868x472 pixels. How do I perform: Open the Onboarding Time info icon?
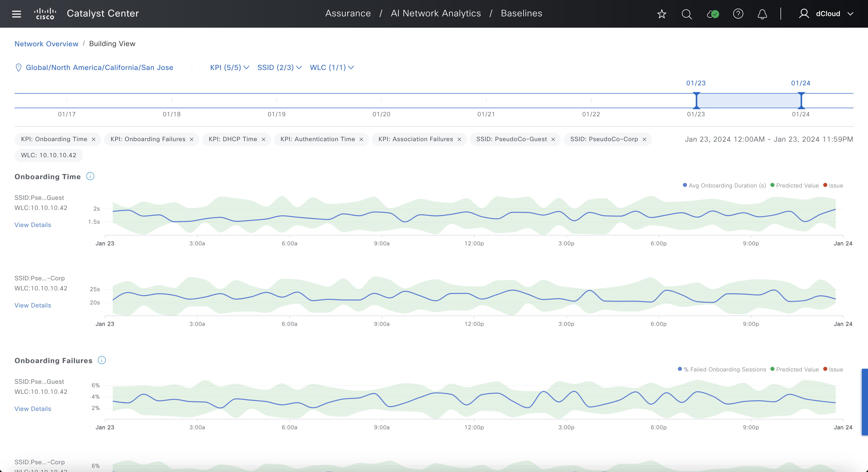tap(90, 176)
